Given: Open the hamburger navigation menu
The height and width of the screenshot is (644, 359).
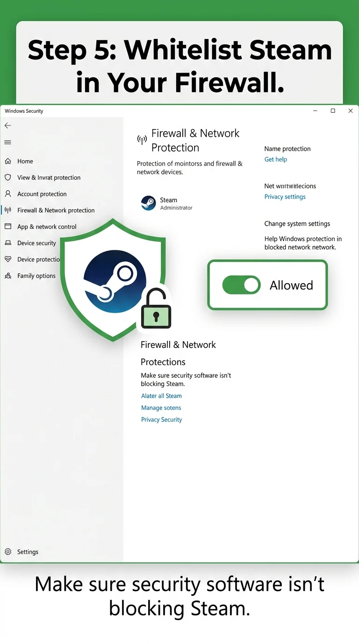Looking at the screenshot, I should (7, 142).
